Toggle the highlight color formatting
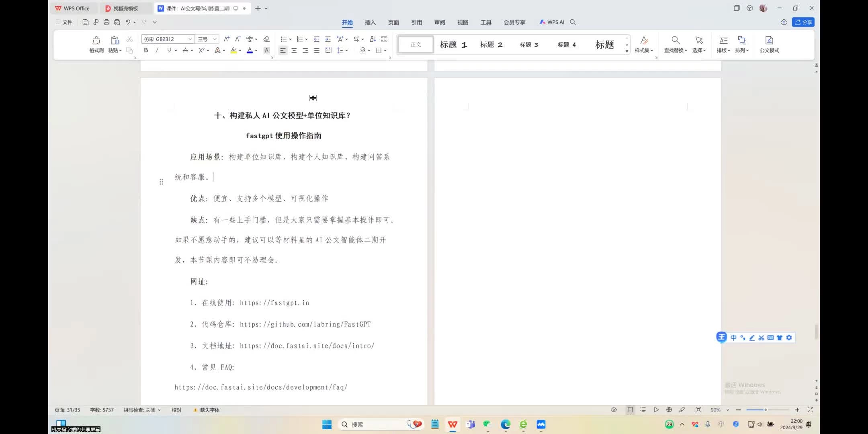This screenshot has width=868, height=434. click(x=233, y=50)
